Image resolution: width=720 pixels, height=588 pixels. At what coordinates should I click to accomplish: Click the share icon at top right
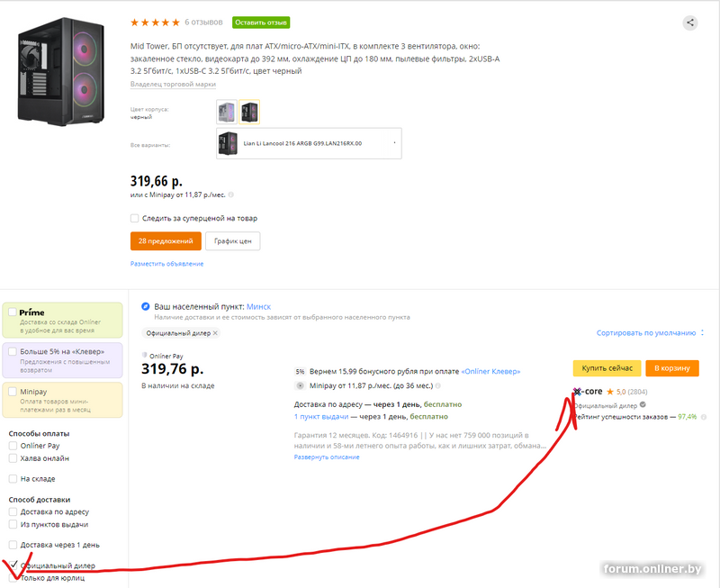pyautogui.click(x=690, y=23)
